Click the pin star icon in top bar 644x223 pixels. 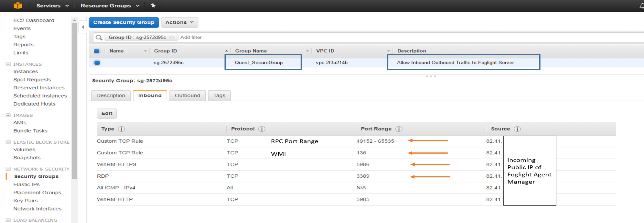pyautogui.click(x=153, y=6)
